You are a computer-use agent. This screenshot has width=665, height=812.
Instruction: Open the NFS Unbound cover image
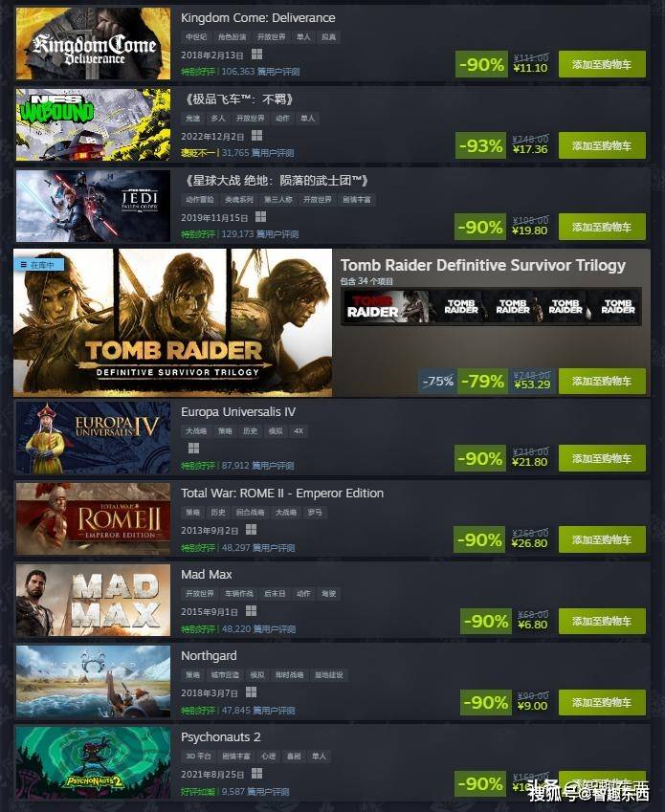(93, 124)
